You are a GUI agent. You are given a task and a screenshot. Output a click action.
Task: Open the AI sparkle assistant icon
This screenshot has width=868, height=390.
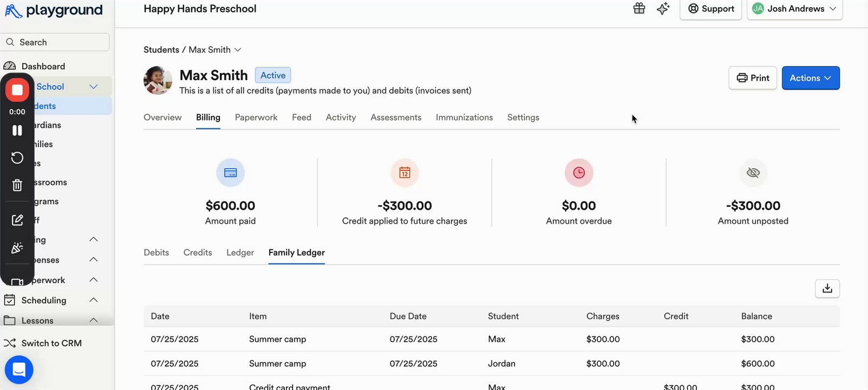click(663, 8)
